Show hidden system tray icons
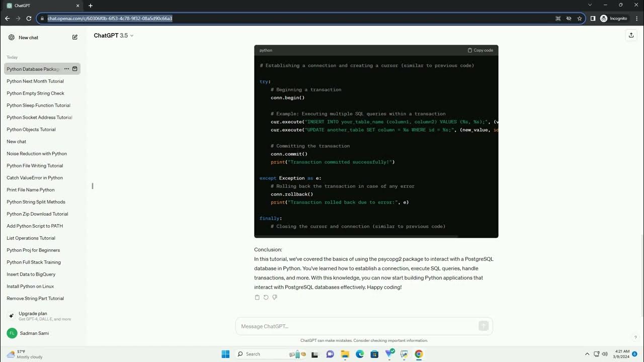 (x=587, y=354)
